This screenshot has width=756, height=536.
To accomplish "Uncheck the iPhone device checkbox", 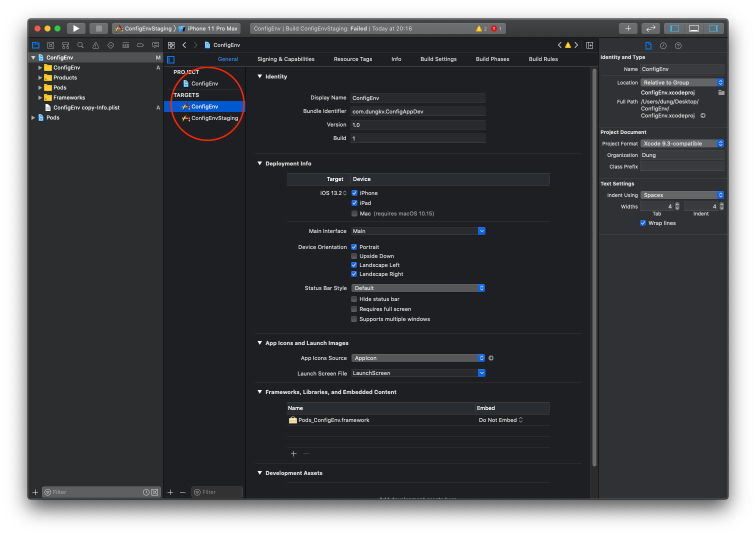I will click(354, 193).
